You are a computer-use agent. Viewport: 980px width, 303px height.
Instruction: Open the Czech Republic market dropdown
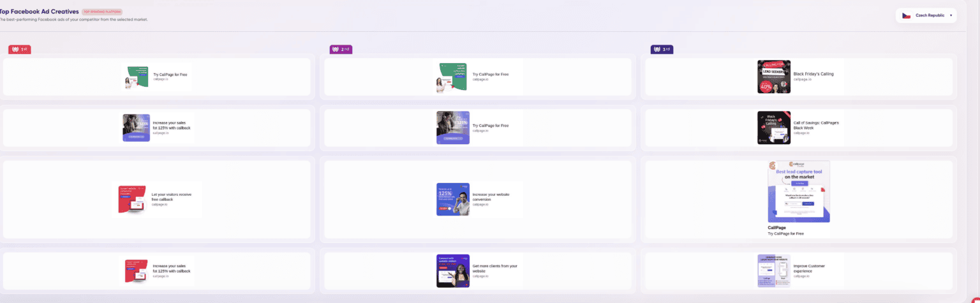tap(926, 15)
